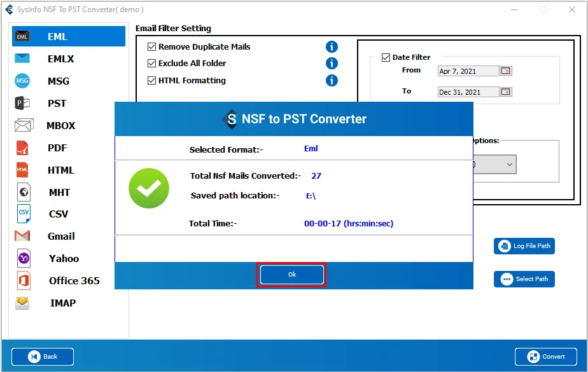Pick the Office 365 icon
588x372 pixels.
pyautogui.click(x=24, y=280)
